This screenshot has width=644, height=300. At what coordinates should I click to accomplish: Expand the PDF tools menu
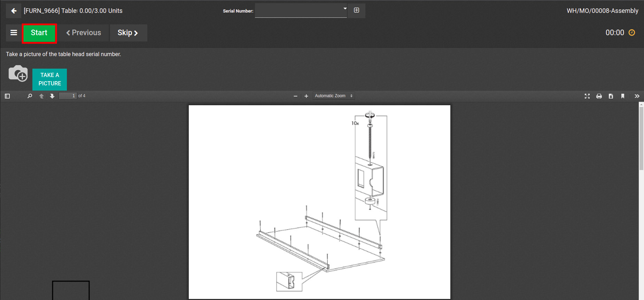point(637,96)
